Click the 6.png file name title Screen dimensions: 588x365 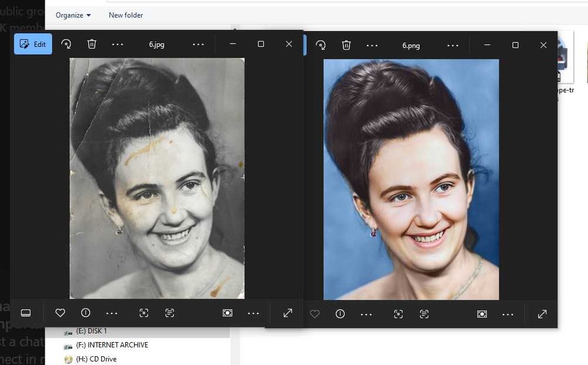click(x=411, y=46)
